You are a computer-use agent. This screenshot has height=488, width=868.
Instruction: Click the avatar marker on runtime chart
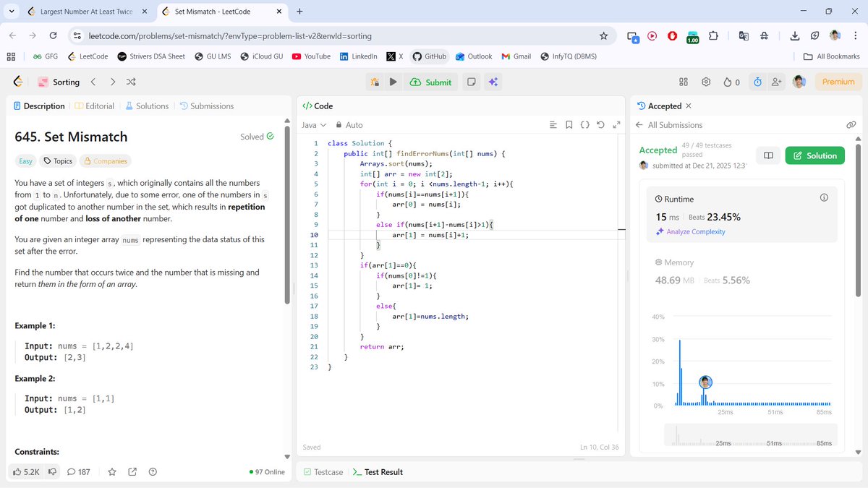706,382
